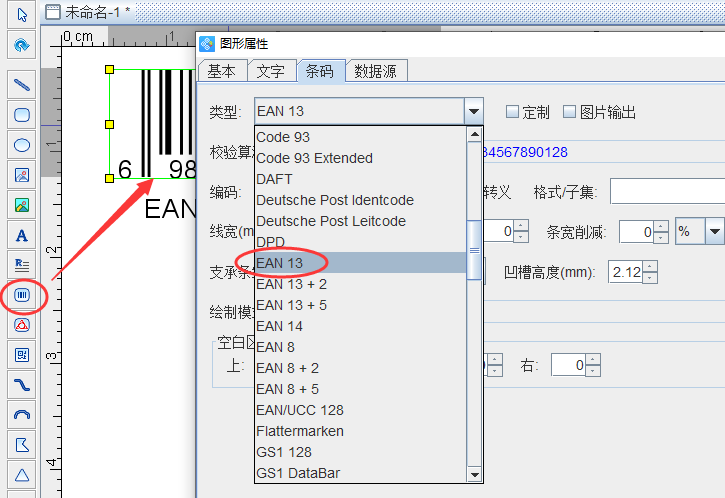Choose EAN 13 + 2 type

coord(361,284)
